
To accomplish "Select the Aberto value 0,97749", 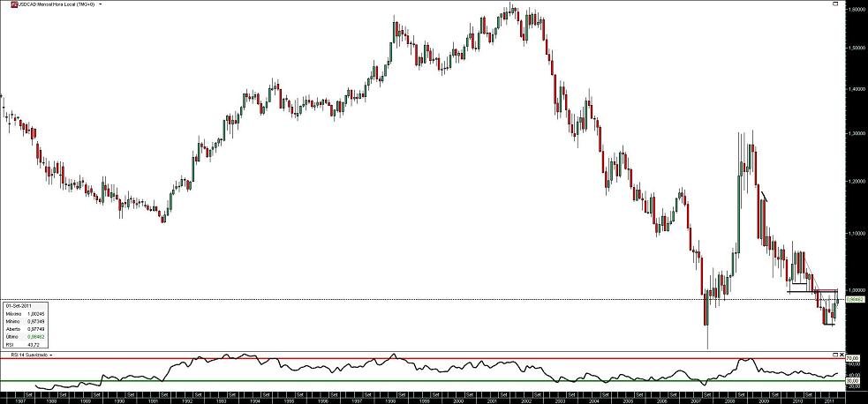I will pyautogui.click(x=37, y=329).
